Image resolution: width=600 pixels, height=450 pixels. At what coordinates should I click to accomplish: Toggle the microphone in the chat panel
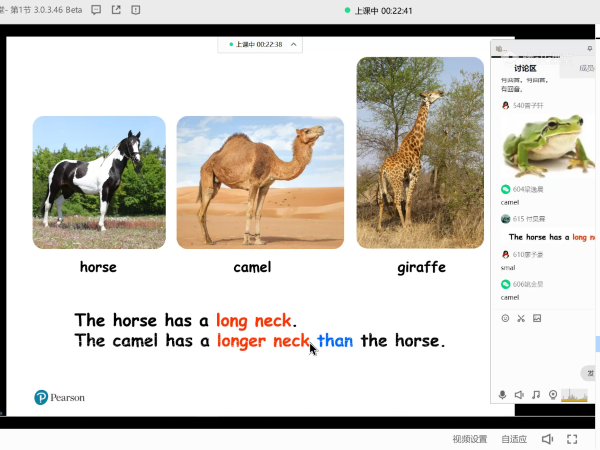tap(503, 395)
